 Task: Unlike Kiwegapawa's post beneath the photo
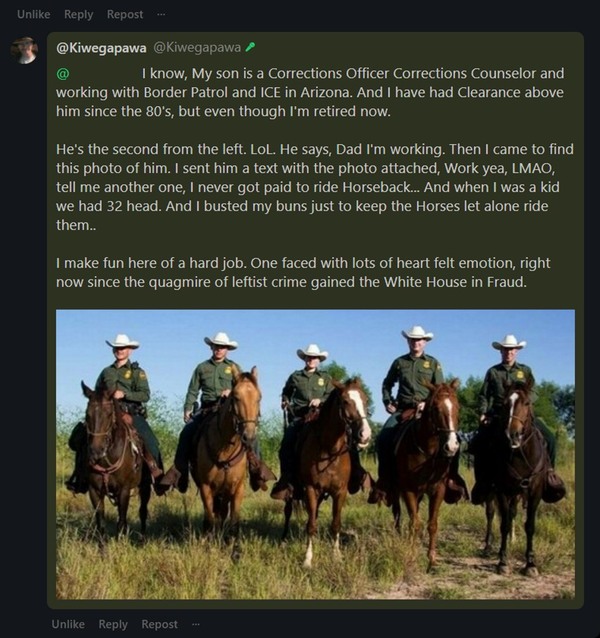[68, 624]
